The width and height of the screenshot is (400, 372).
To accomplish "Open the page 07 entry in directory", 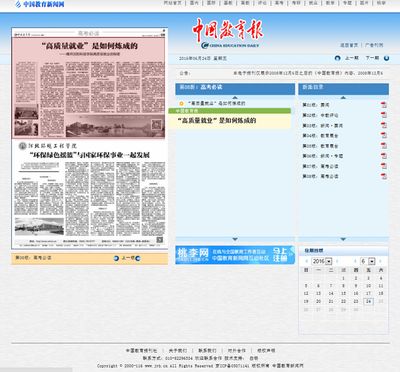I will click(320, 166).
